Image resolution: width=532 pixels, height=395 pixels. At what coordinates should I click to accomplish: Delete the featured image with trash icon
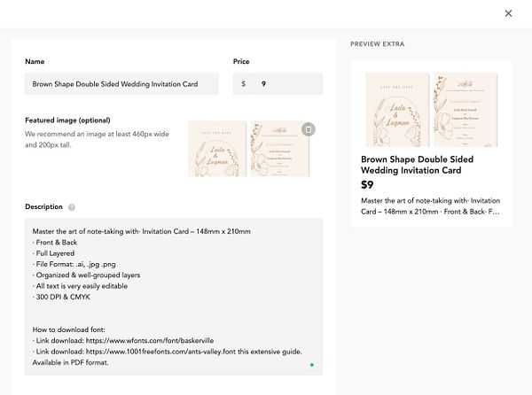(308, 129)
